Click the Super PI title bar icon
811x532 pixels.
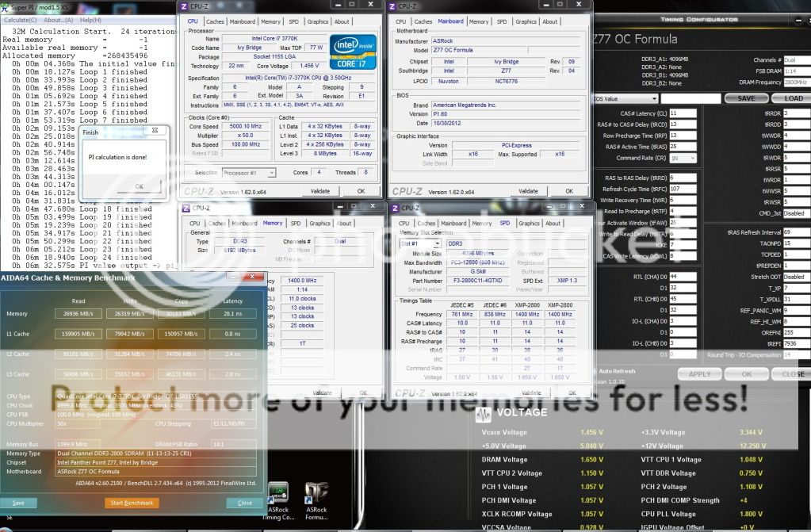pyautogui.click(x=5, y=6)
